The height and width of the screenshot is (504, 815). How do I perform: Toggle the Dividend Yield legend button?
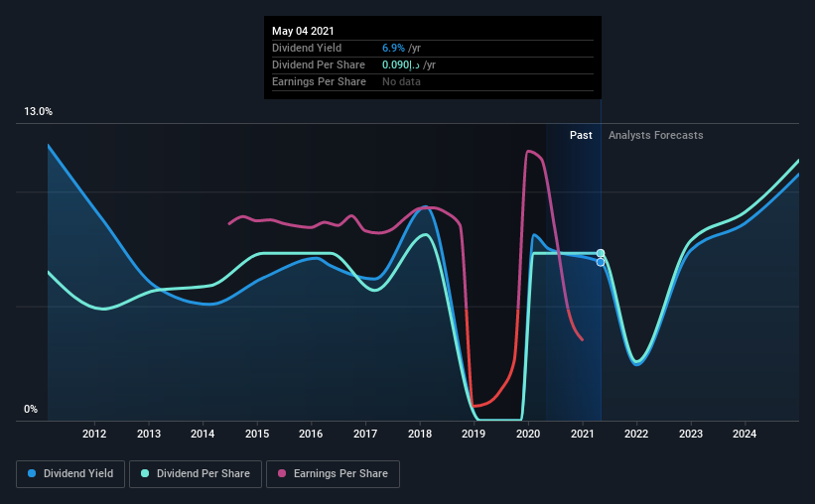point(70,474)
